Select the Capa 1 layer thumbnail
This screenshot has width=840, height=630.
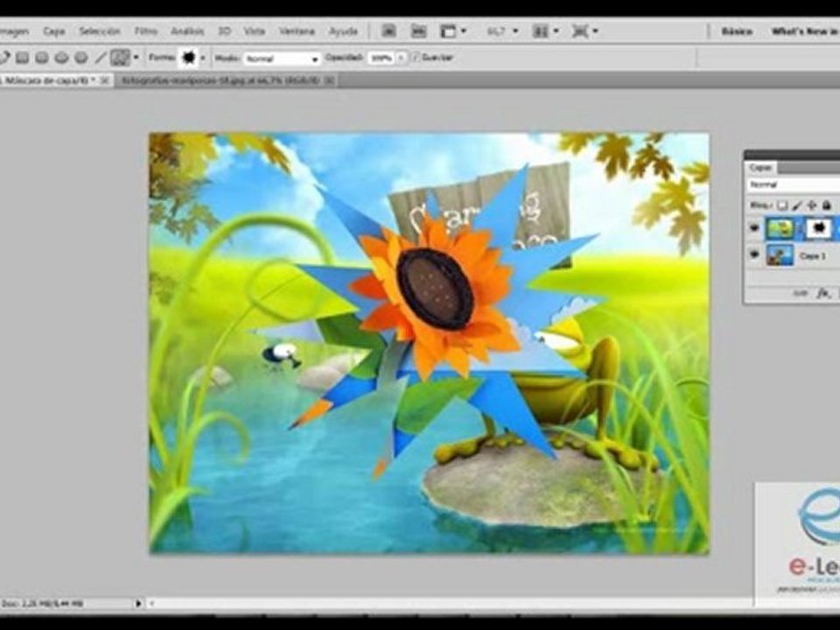[x=780, y=255]
